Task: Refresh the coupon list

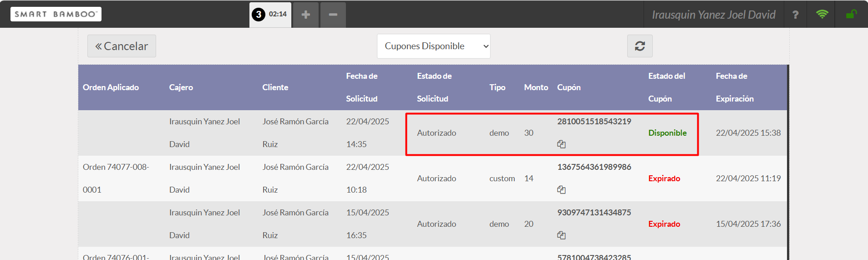Action: pos(640,46)
